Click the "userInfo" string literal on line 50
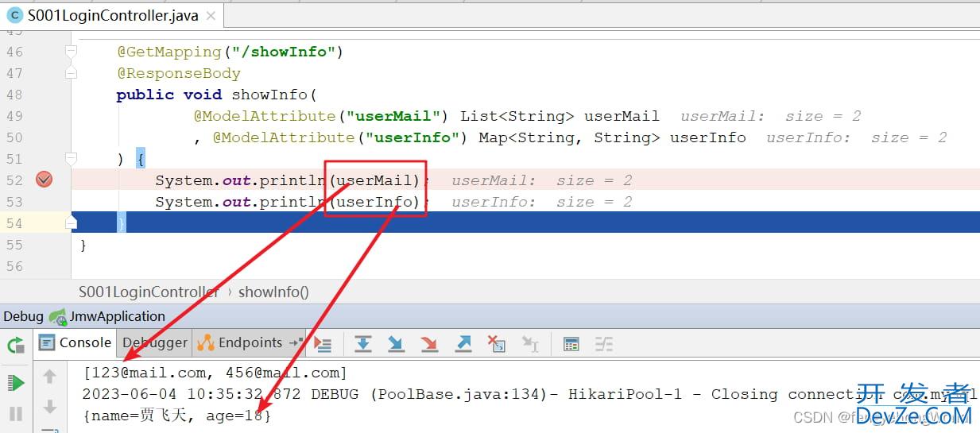Viewport: 980px width, 433px height. pos(413,137)
